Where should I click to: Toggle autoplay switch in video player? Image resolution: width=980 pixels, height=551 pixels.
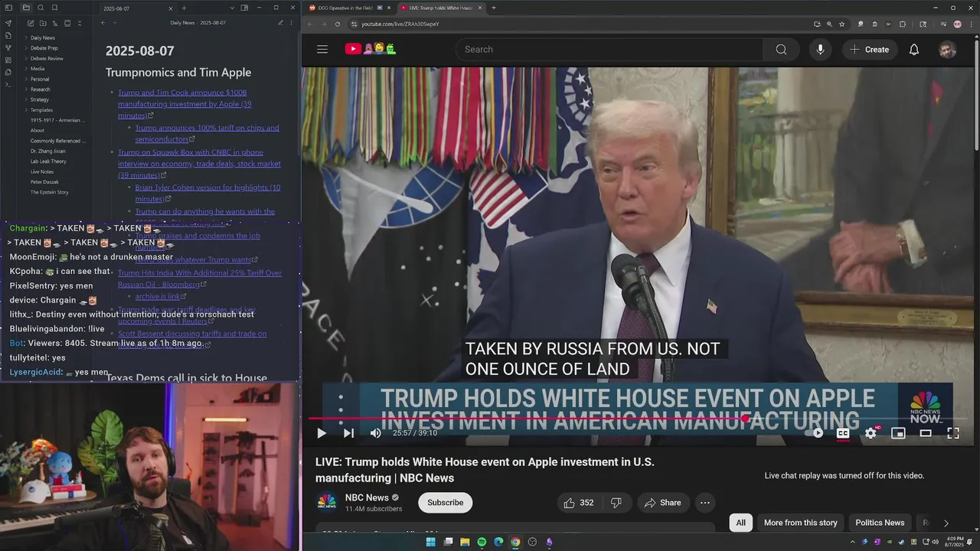click(x=814, y=433)
